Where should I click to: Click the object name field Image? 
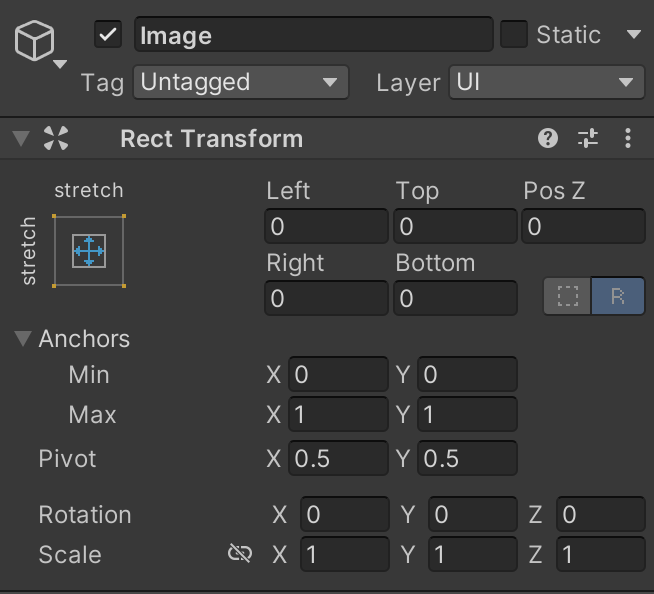point(313,35)
